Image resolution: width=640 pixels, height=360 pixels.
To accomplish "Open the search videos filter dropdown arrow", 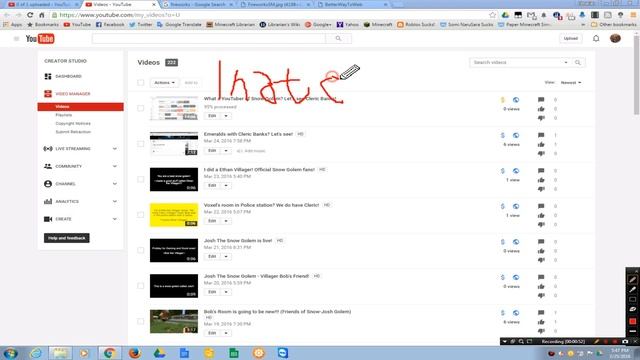I will [566, 62].
